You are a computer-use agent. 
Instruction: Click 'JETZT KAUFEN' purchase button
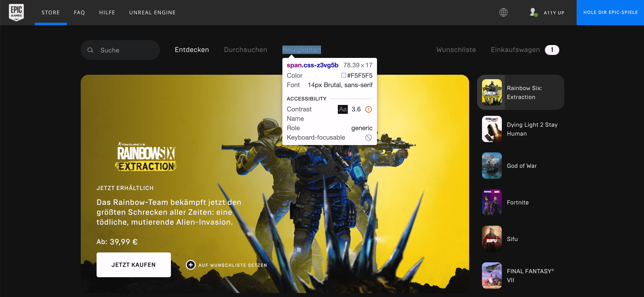134,265
